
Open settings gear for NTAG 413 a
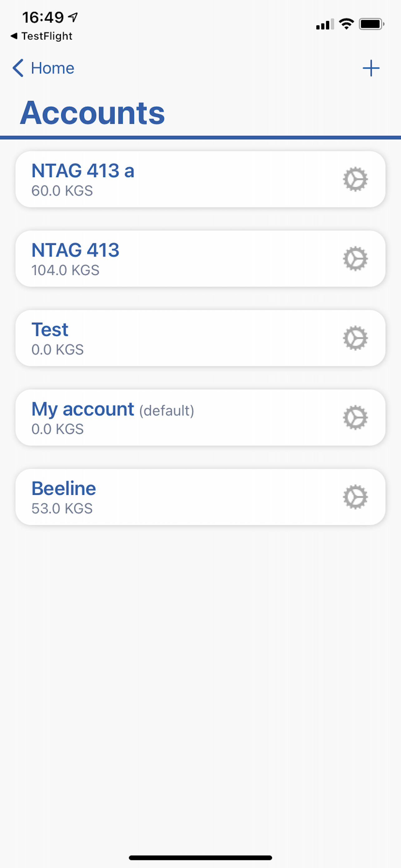[x=355, y=179]
